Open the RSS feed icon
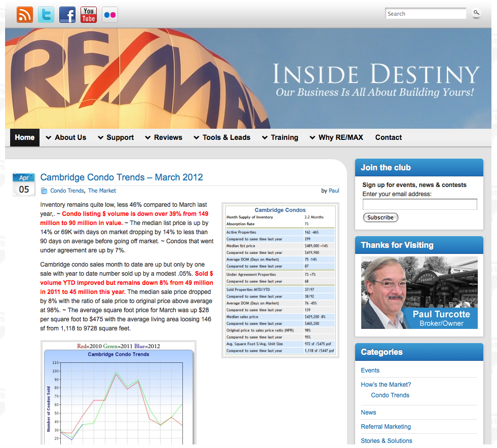 (25, 15)
